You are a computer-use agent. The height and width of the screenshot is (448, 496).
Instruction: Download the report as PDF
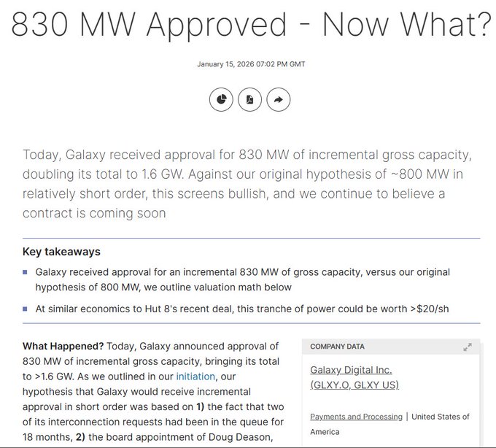coord(249,99)
